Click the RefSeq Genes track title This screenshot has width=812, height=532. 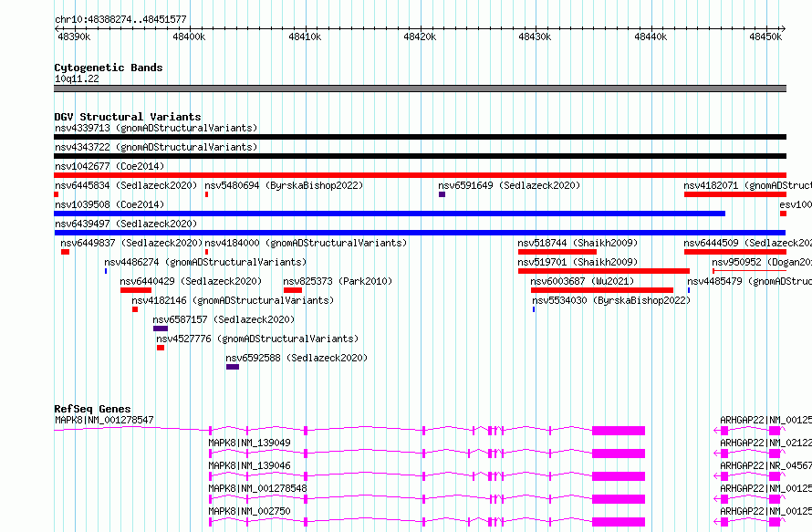coord(92,409)
